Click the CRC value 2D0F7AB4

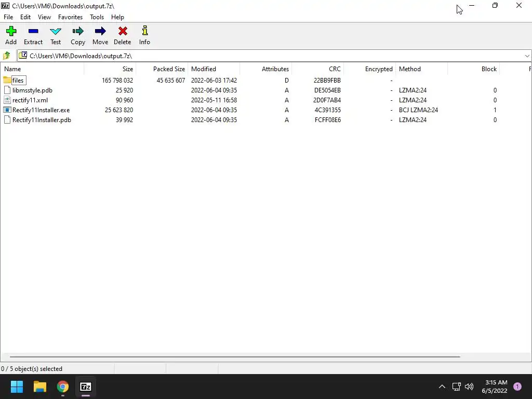pyautogui.click(x=327, y=100)
